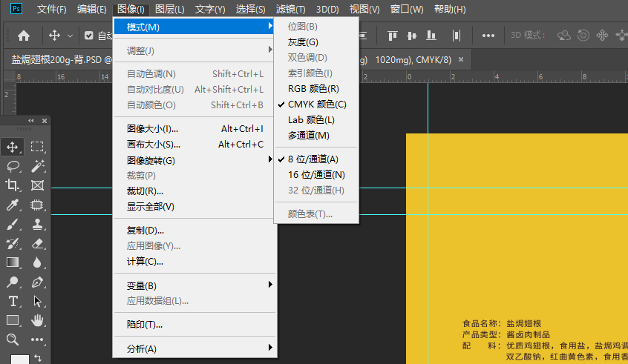628x364 pixels.
Task: Select the Pen tool
Action: (x=37, y=282)
